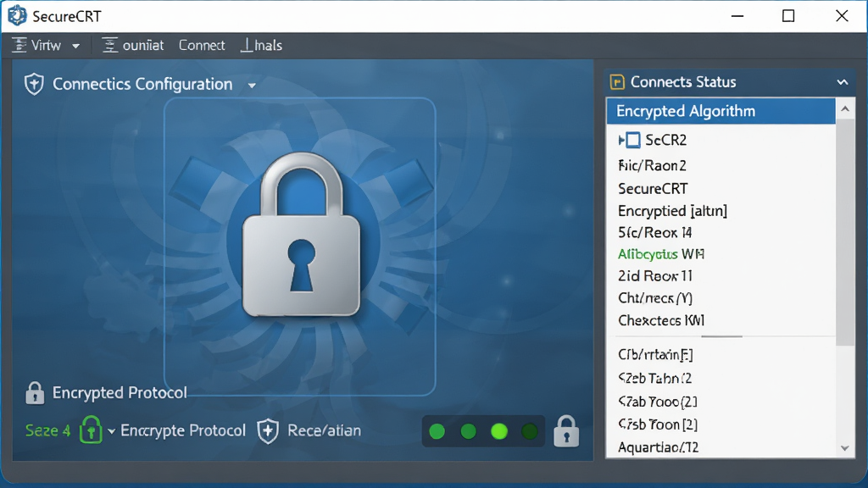Maximize the SecureCRT window
868x488 pixels.
pos(788,16)
